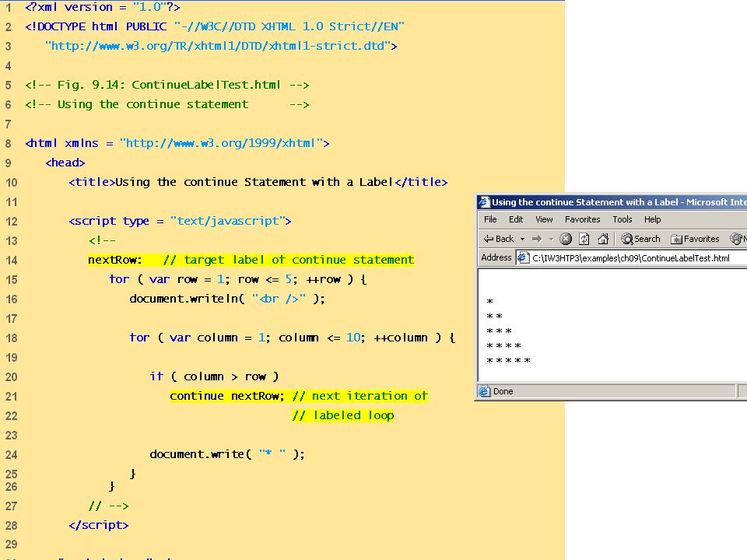The width and height of the screenshot is (747, 560).
Task: Click the 'var row = 1' text on line 15
Action: pyautogui.click(x=186, y=279)
